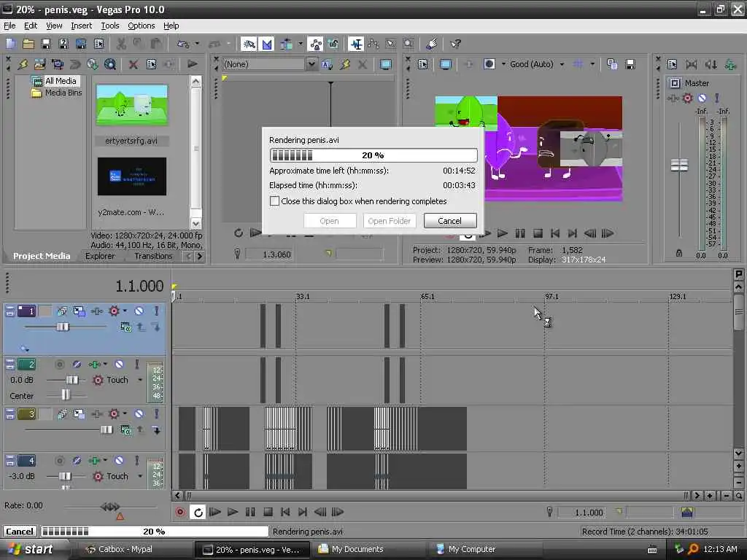Click timeline Stop button
The image size is (747, 560).
pyautogui.click(x=268, y=512)
